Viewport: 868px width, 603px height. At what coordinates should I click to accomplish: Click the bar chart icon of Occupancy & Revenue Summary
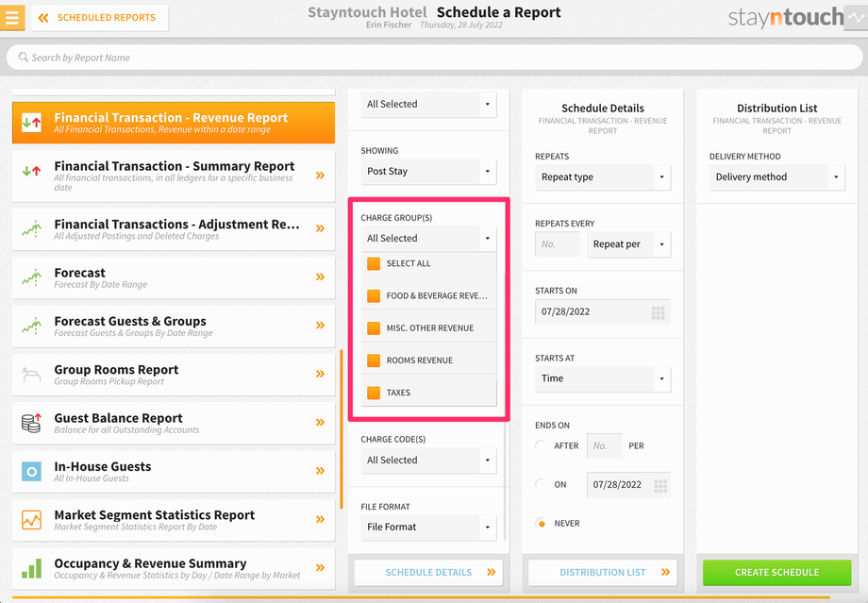click(31, 568)
